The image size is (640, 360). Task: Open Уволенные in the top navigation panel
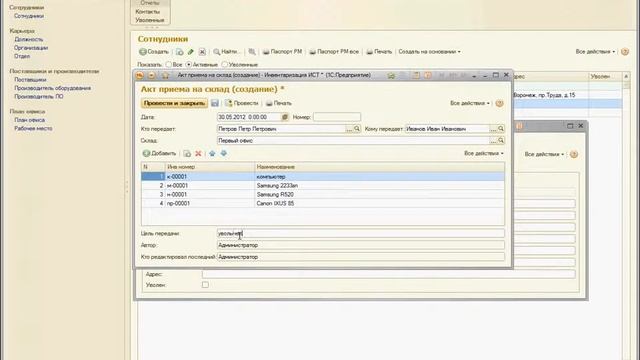pyautogui.click(x=150, y=20)
